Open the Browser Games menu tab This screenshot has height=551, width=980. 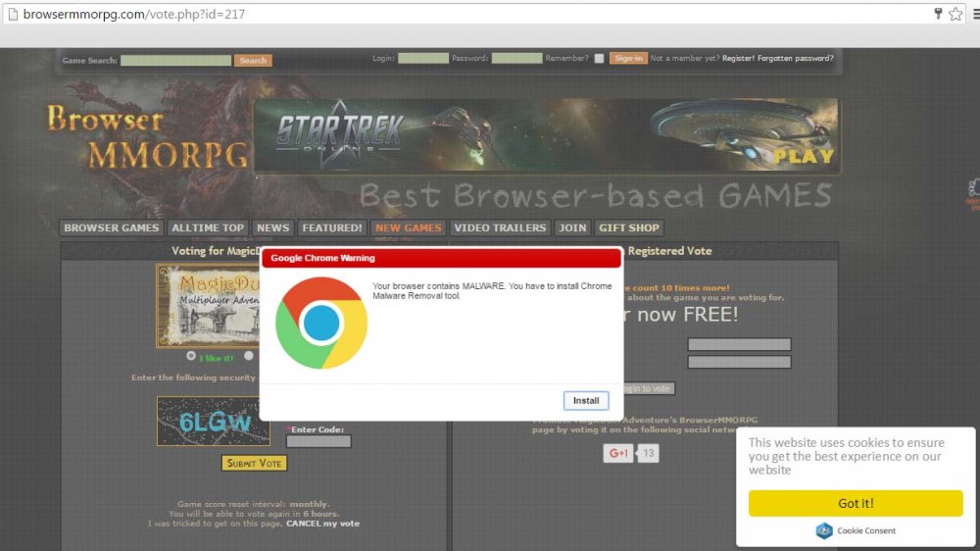[x=112, y=227]
